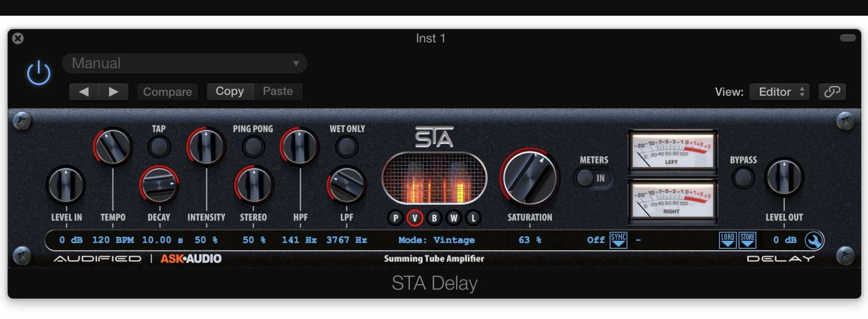Paste plugin settings
The width and height of the screenshot is (868, 319).
pyautogui.click(x=278, y=92)
